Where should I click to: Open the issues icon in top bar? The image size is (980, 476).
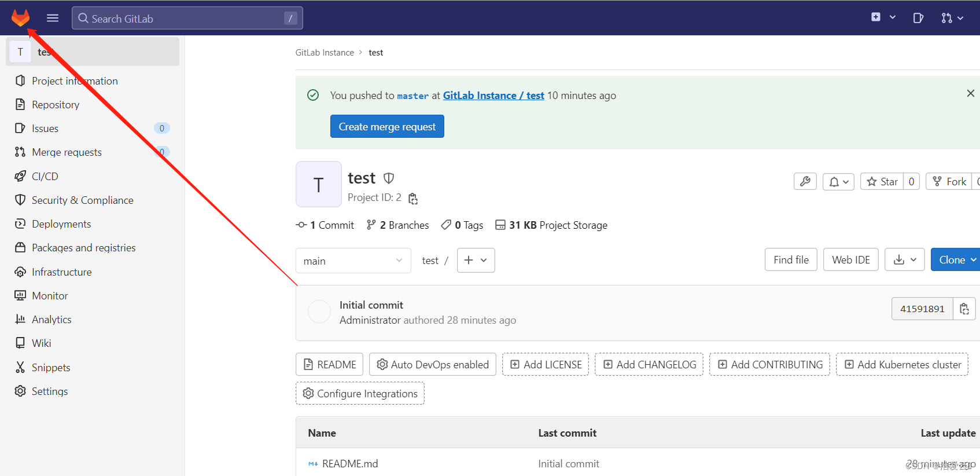[x=918, y=18]
